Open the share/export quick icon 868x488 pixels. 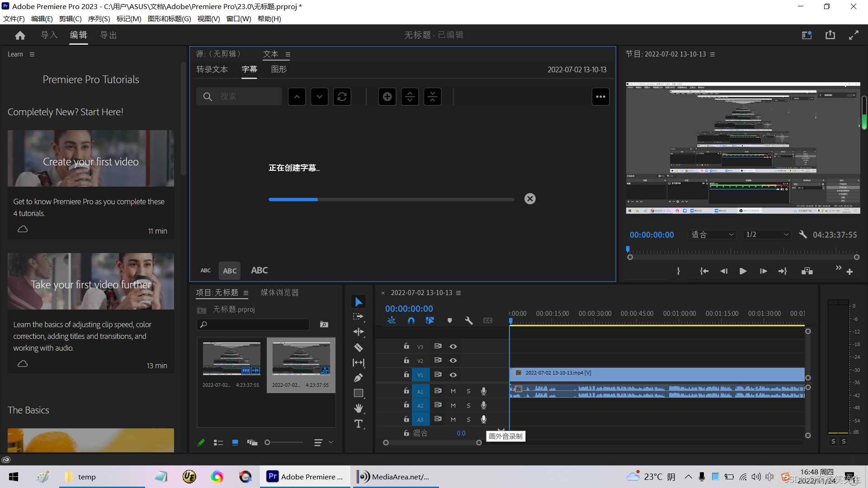[830, 35]
